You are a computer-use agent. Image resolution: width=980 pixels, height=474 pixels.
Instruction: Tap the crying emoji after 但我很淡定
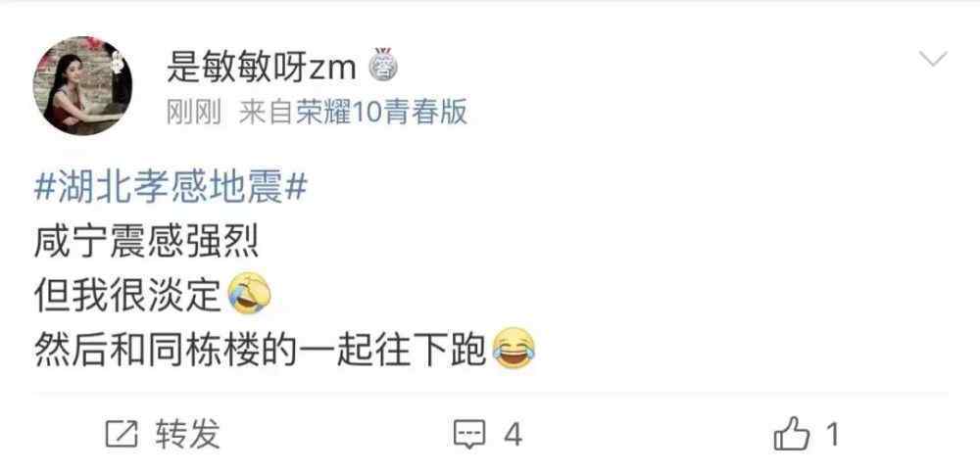pyautogui.click(x=250, y=294)
